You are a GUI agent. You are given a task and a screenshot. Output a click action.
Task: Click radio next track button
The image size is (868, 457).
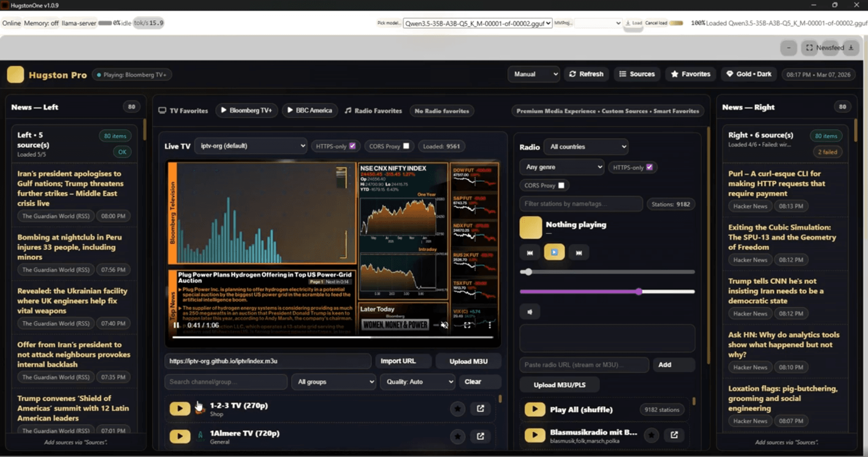579,253
